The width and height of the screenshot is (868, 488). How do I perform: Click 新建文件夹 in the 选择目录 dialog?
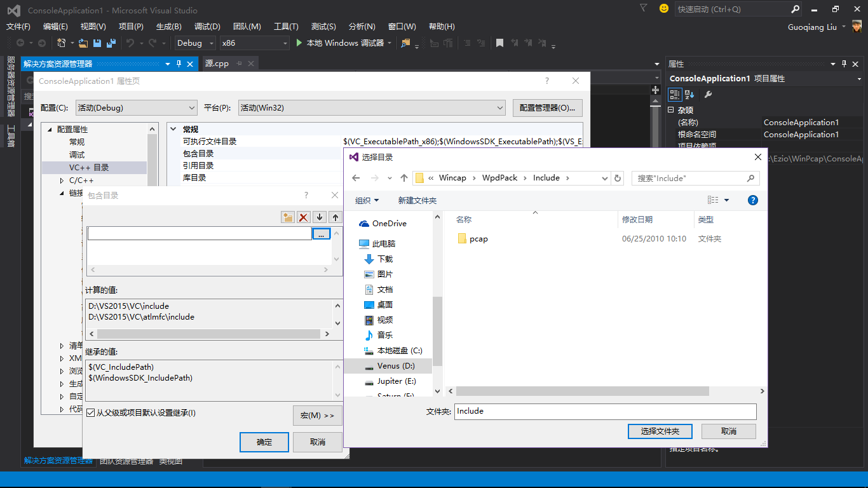[417, 201]
